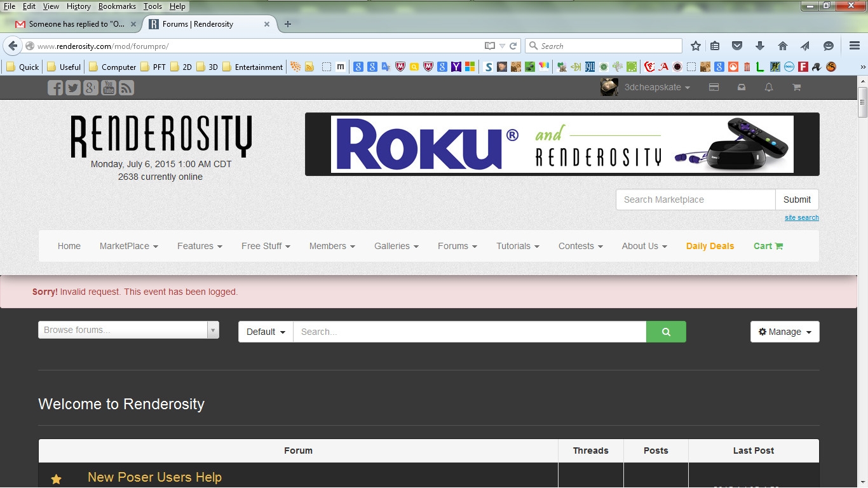Go back with the browser back arrow
Screen dimensions: 868x488
point(13,46)
